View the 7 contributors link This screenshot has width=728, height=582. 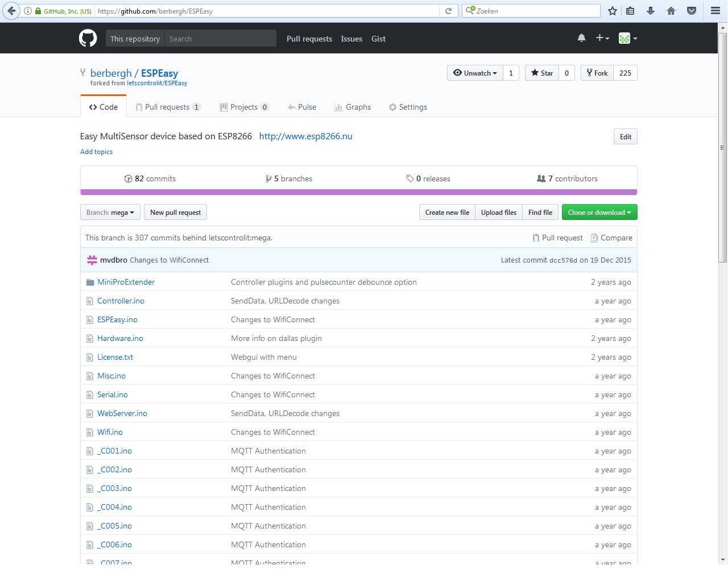click(x=568, y=178)
